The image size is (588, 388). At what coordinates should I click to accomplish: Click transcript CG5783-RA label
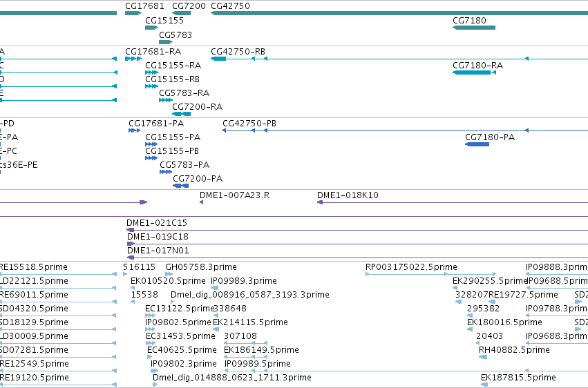[184, 93]
